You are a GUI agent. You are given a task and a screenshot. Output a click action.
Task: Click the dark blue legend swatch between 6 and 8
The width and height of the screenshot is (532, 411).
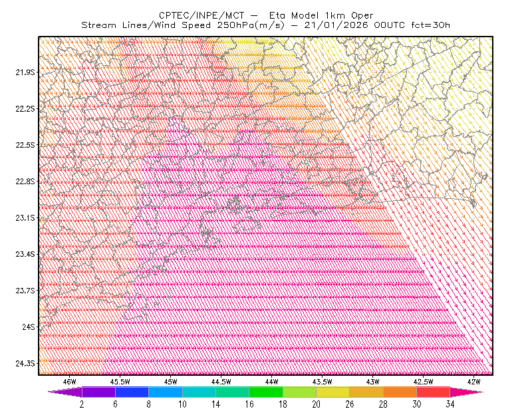132,392
